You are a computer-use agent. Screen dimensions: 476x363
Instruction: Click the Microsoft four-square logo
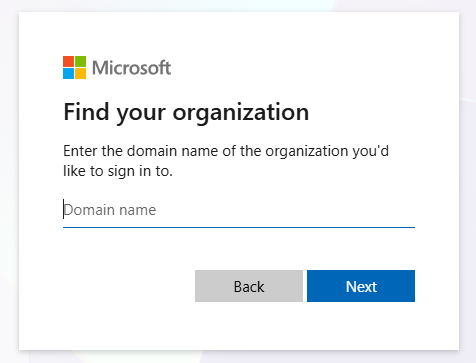pyautogui.click(x=74, y=67)
